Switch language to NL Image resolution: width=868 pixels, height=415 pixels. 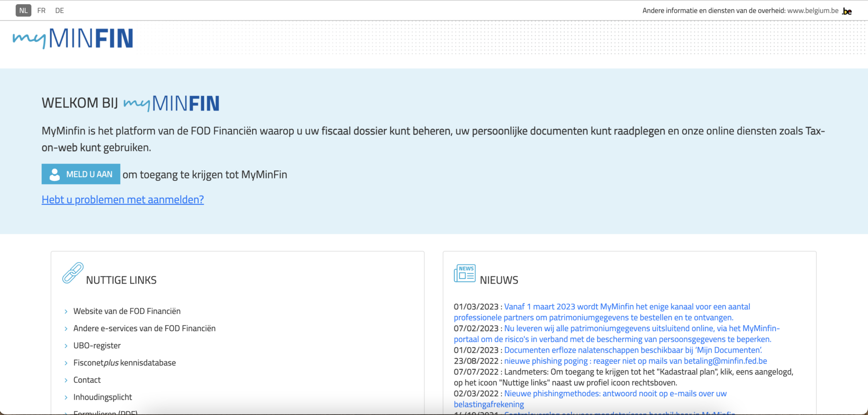[23, 11]
